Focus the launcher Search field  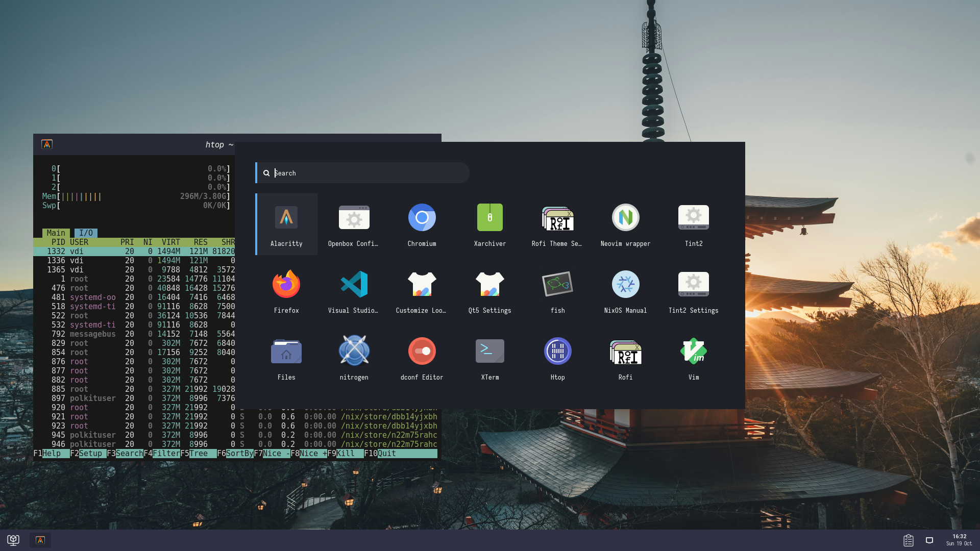point(362,173)
